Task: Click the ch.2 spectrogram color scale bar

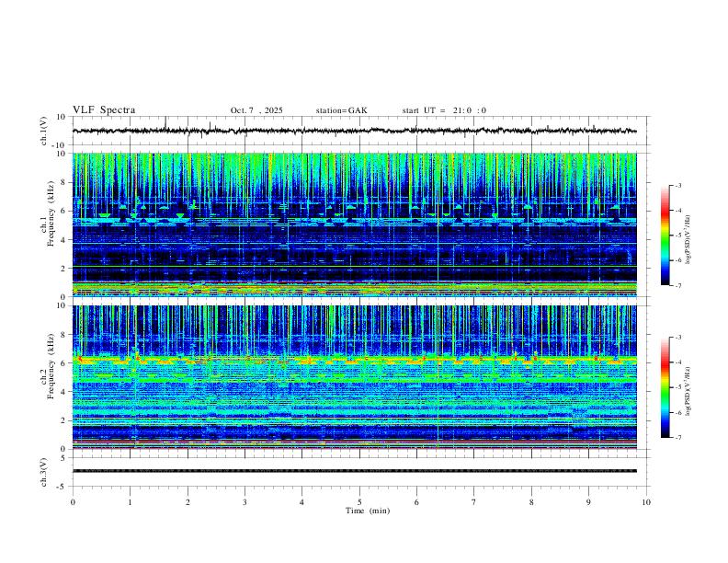Action: [x=665, y=387]
